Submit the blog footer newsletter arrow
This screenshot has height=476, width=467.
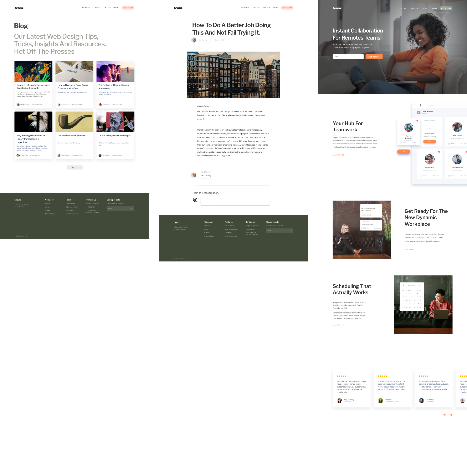pos(132,209)
